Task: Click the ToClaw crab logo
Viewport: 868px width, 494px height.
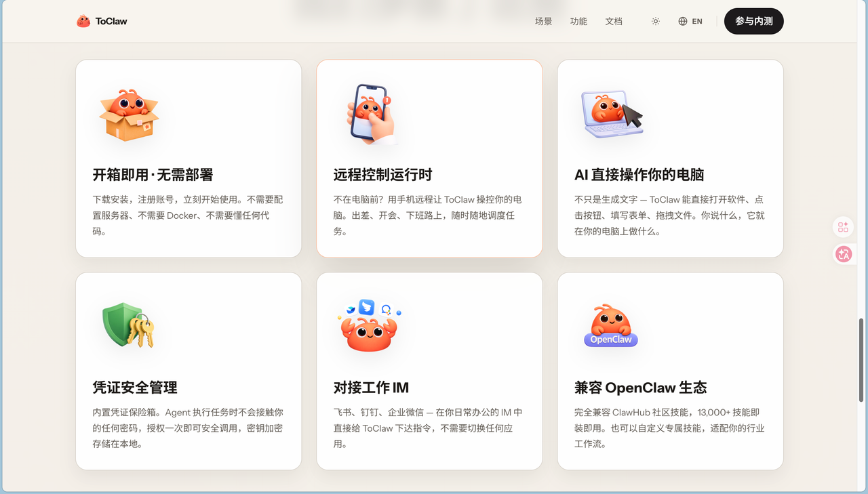Action: coord(83,20)
